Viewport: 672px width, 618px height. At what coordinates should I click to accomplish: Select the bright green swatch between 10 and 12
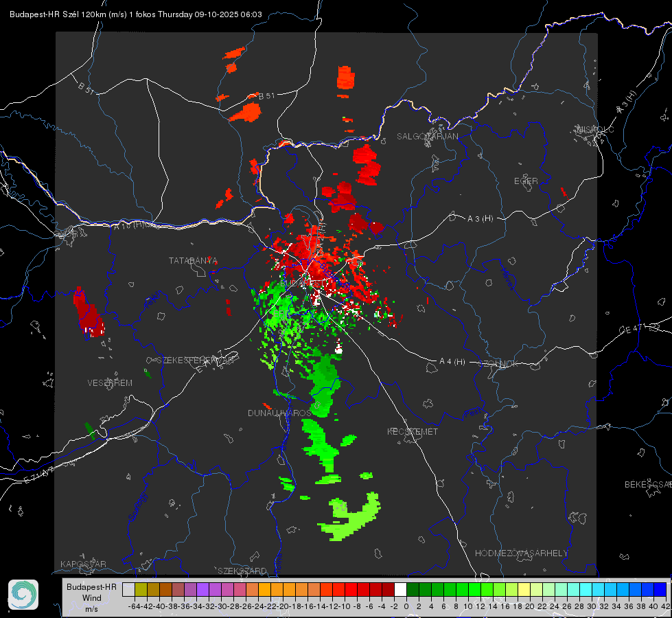pyautogui.click(x=474, y=589)
